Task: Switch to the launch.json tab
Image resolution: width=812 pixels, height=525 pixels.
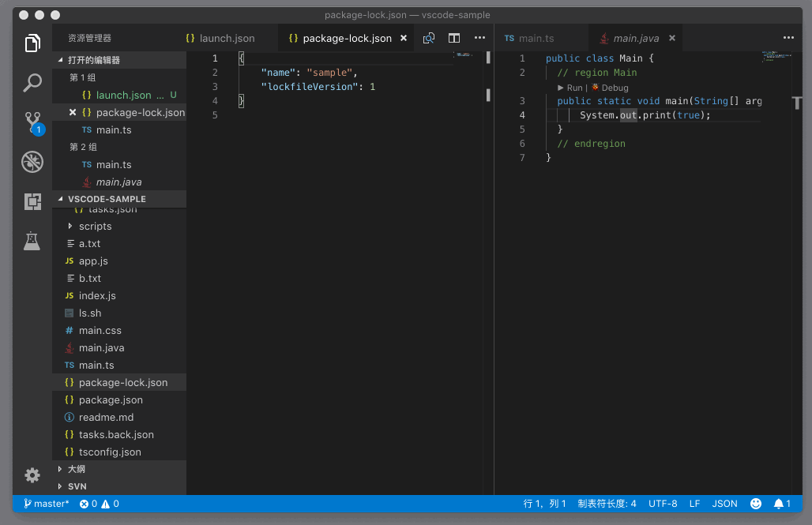Action: click(227, 38)
